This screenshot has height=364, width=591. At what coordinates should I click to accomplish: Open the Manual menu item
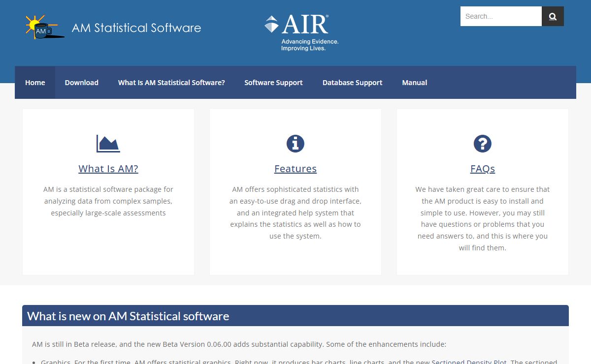(x=414, y=83)
